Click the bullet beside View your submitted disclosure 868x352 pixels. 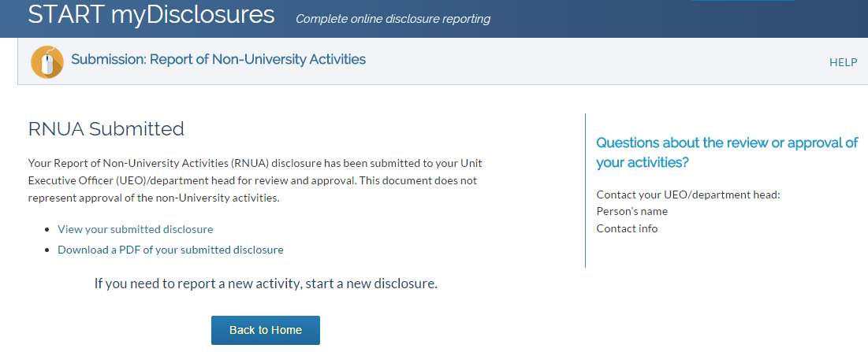tap(47, 229)
